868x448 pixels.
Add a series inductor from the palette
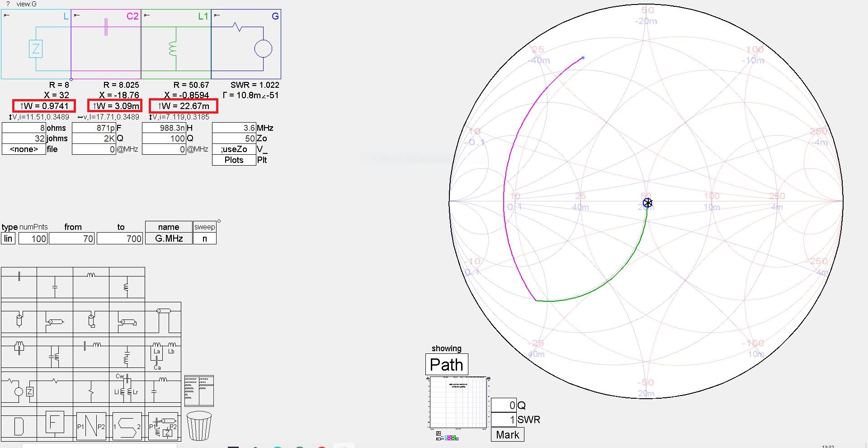point(91,283)
